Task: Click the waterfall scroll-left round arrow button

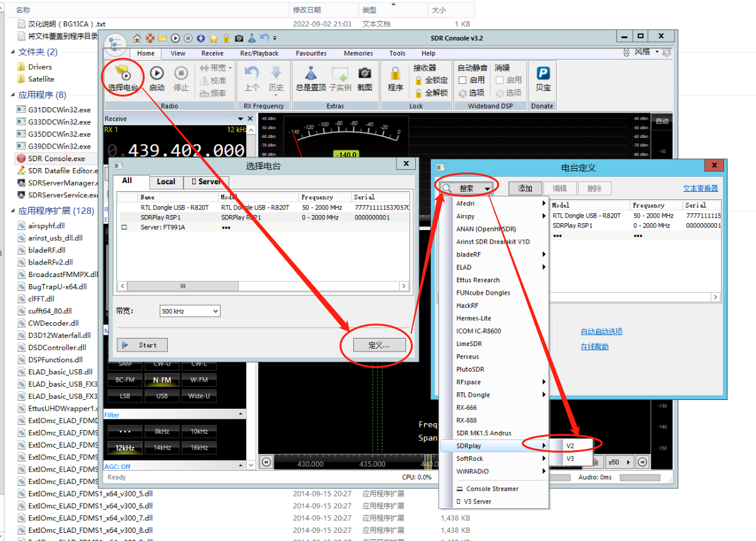Action: pos(266,462)
